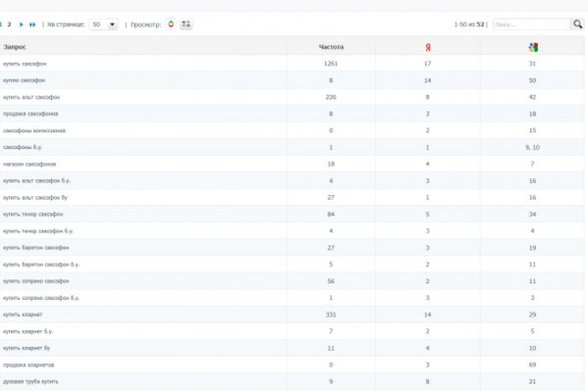
Task: Click frequency value 226
Action: [x=331, y=97]
